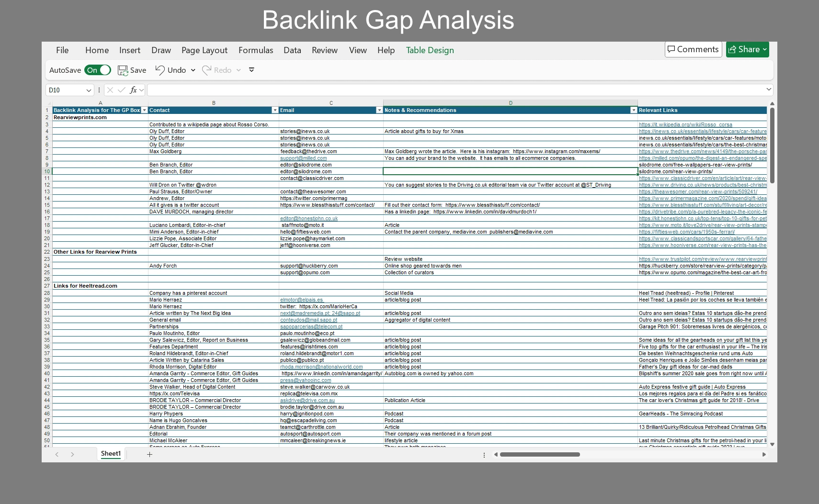The width and height of the screenshot is (819, 504).
Task: Toggle the AutoSave switch
Action: coord(98,70)
